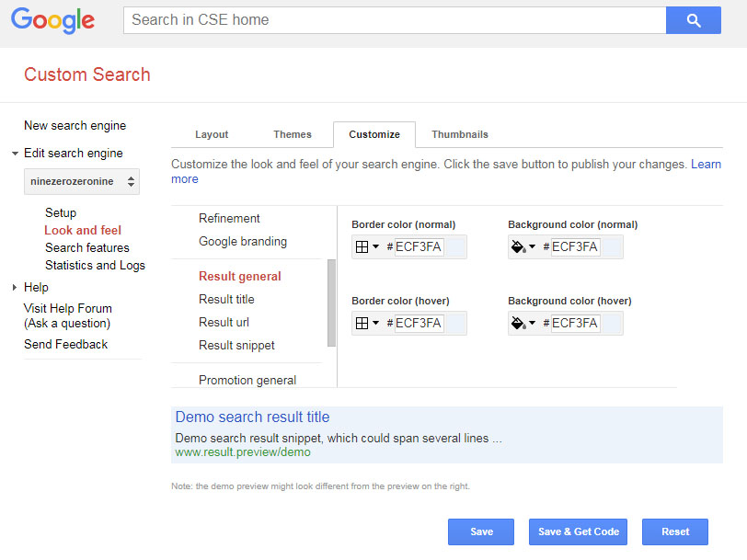
Task: Focus the Search in CSE home field
Action: click(x=395, y=20)
